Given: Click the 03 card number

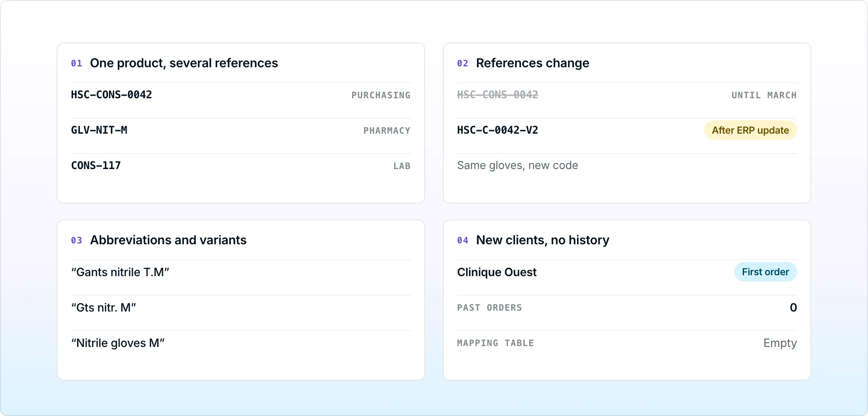Looking at the screenshot, I should pos(77,240).
